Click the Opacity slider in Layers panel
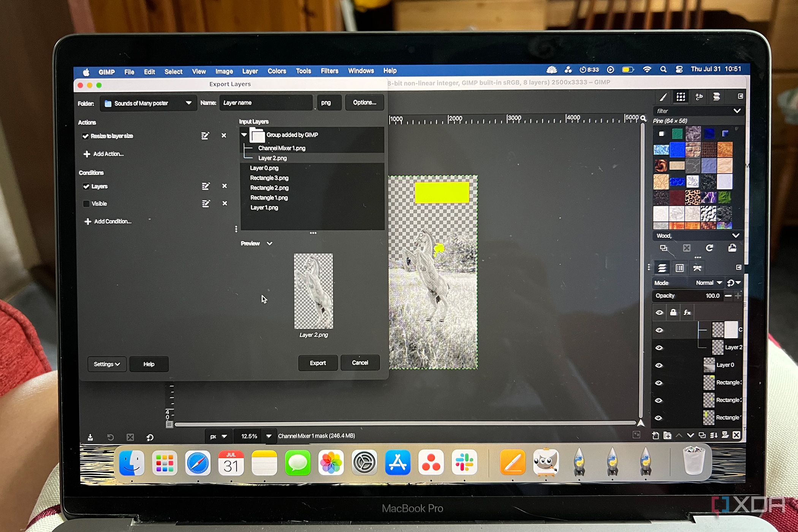798x532 pixels. [x=688, y=296]
